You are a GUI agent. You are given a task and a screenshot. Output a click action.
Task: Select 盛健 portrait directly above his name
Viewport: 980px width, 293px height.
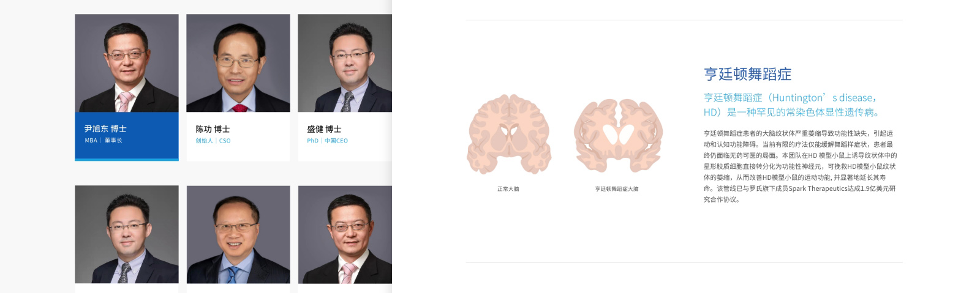[345, 63]
